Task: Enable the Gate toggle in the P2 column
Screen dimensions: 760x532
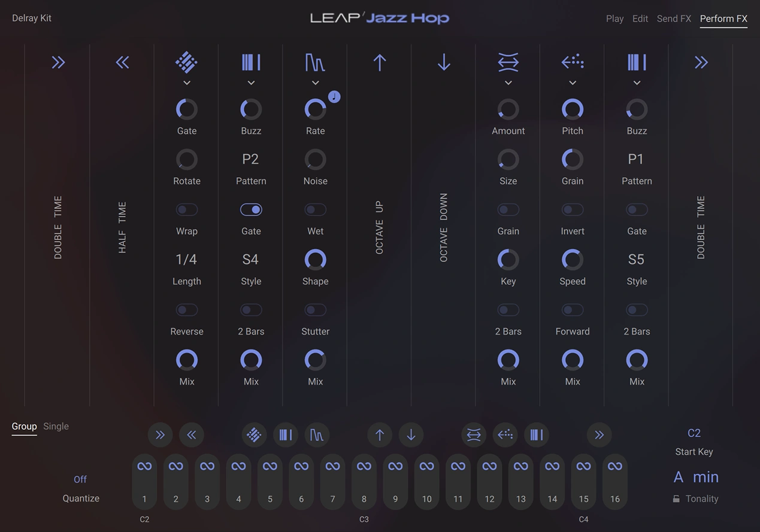Action: tap(250, 209)
